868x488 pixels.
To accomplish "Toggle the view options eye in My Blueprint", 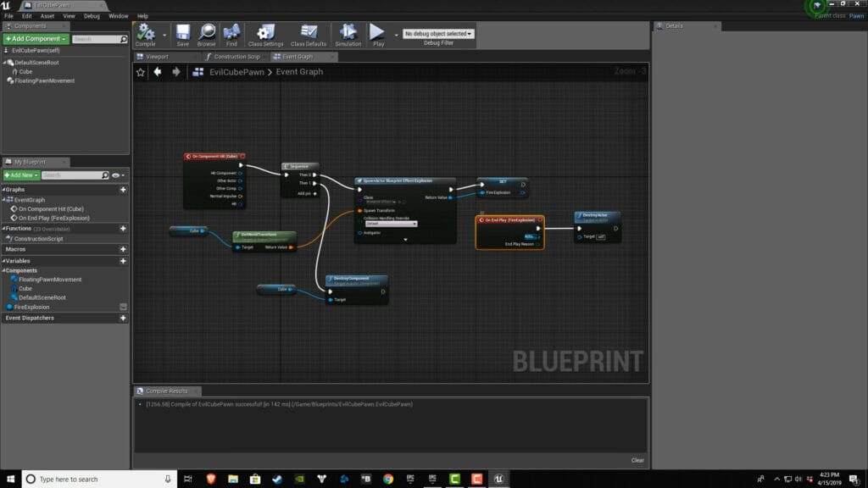I will coord(115,175).
